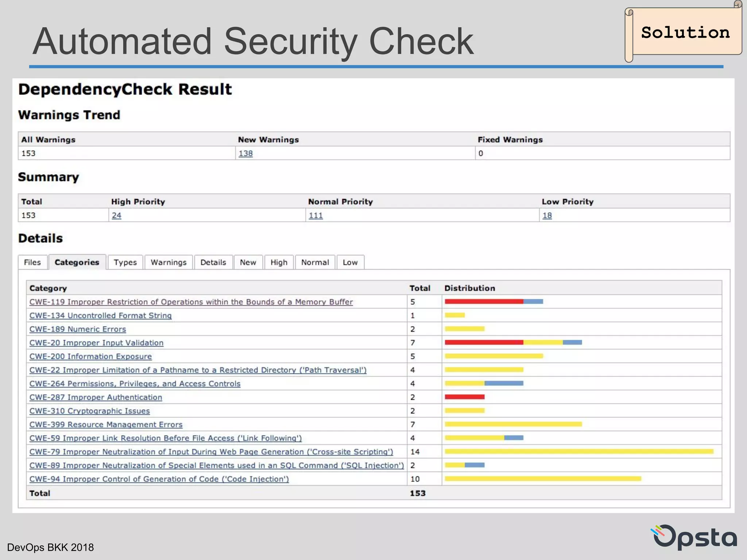Open CWE-79 Cross-site Scripting category
Image resolution: width=747 pixels, height=560 pixels.
tap(211, 452)
